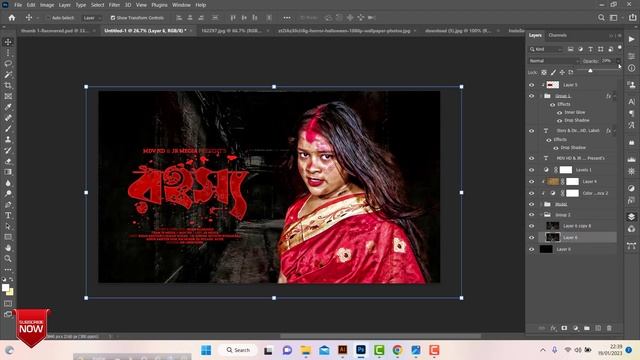Image resolution: width=640 pixels, height=360 pixels.
Task: Click the Add layer style fx icon
Action: 553,328
